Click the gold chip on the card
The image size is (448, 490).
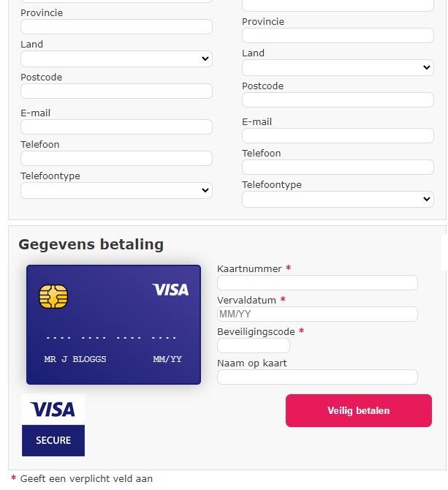(53, 296)
